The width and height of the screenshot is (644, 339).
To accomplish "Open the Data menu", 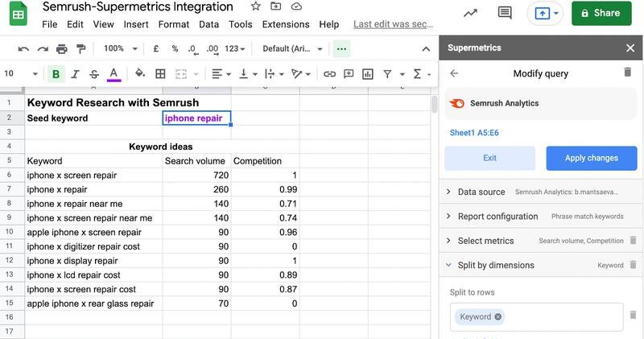I will click(x=209, y=25).
